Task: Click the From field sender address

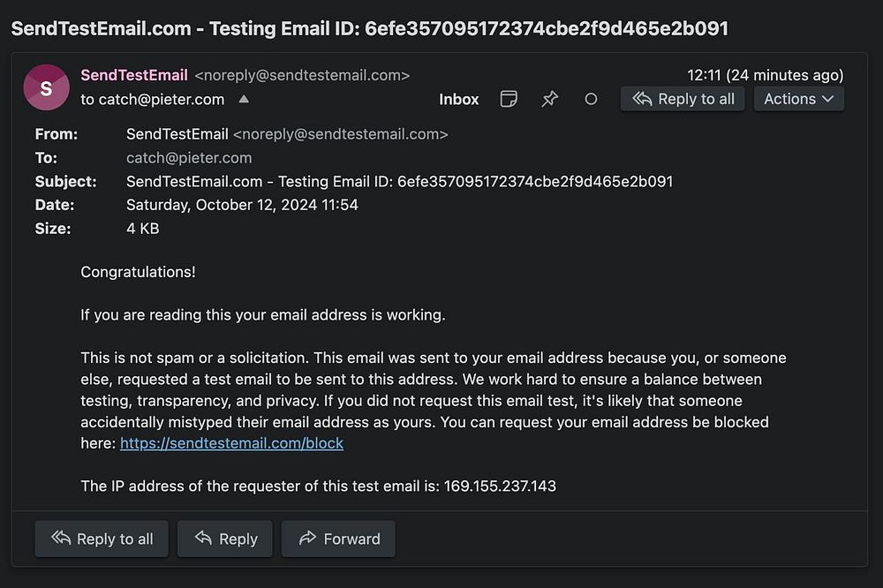Action: click(340, 134)
